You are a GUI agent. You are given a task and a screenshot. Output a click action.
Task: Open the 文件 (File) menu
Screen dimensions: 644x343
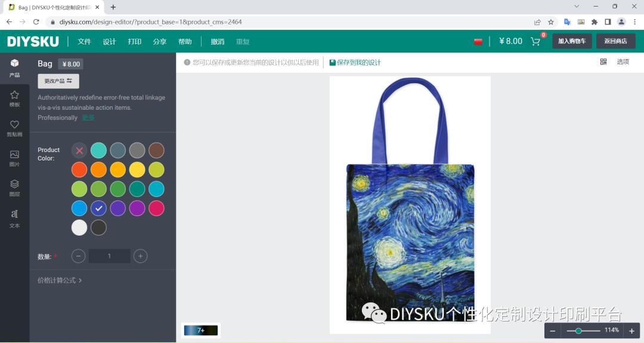point(84,42)
